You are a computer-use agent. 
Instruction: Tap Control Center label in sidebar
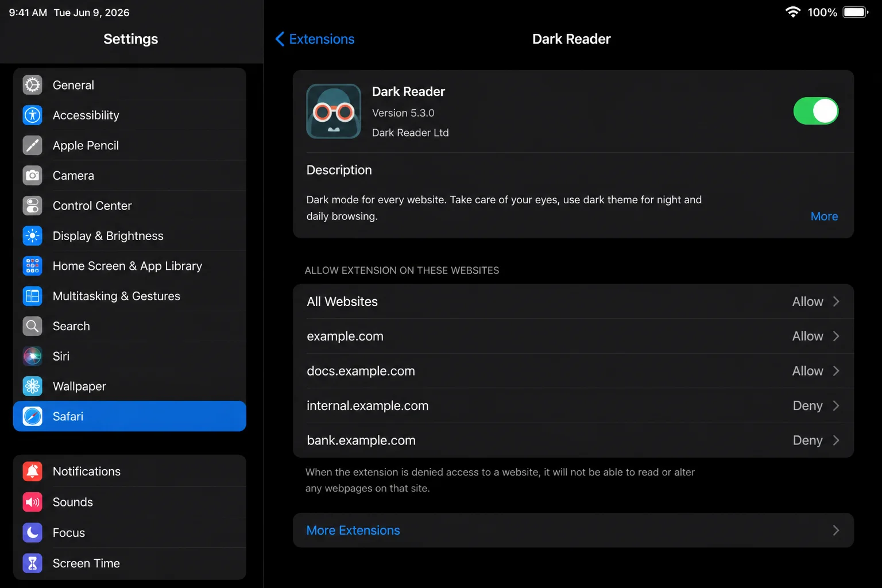[x=92, y=206]
